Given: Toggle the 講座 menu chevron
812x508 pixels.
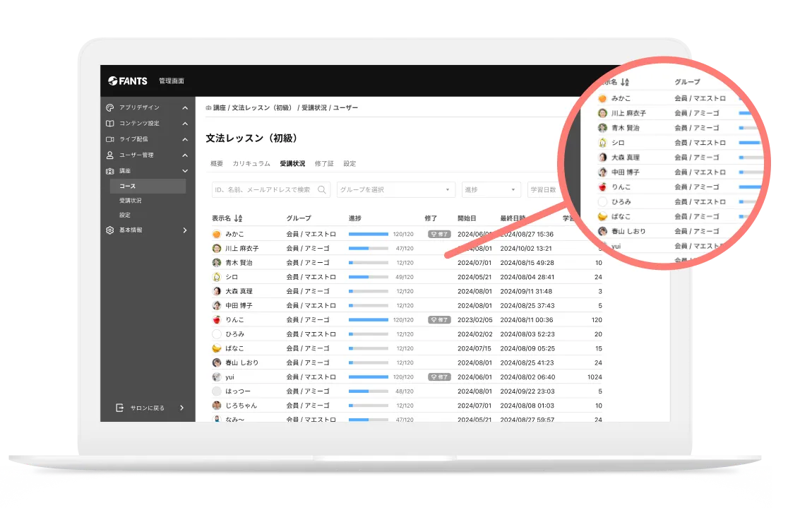Looking at the screenshot, I should click(x=185, y=171).
